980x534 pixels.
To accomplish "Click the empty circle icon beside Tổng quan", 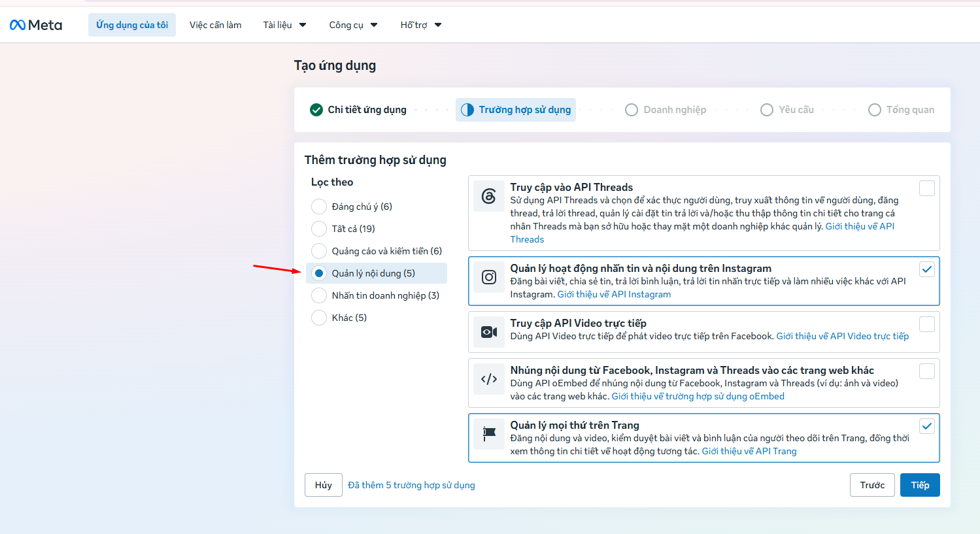I will click(x=875, y=110).
